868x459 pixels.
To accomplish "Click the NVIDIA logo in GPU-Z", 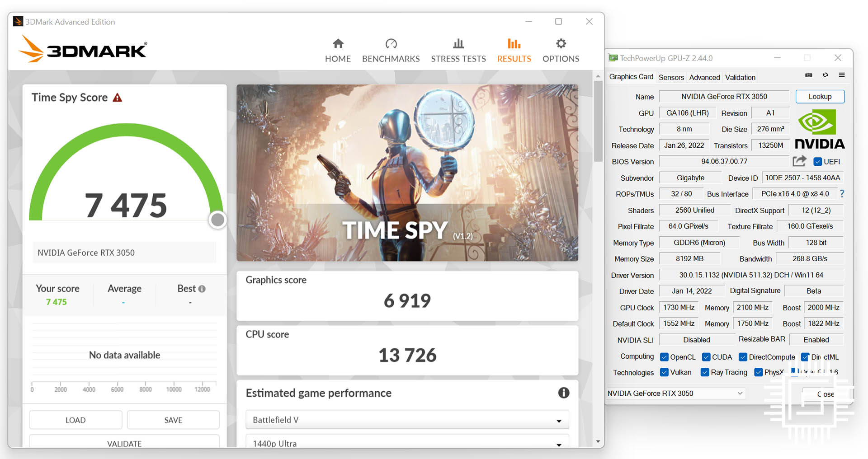I will pos(820,130).
